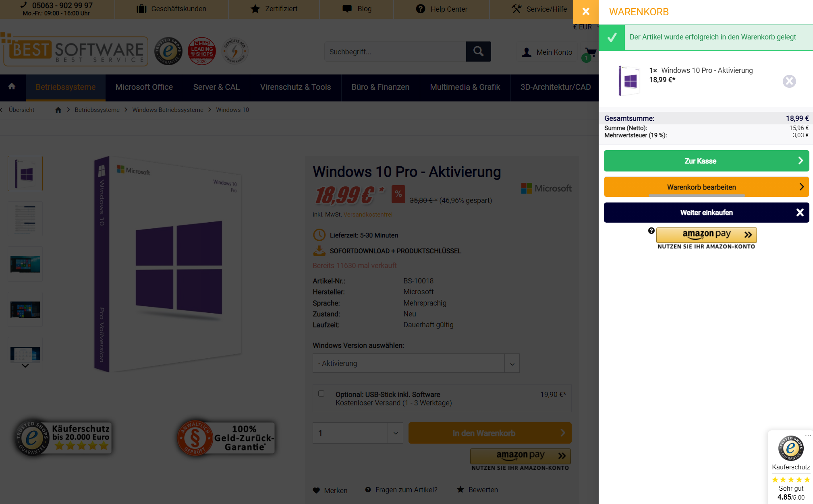This screenshot has height=504, width=813.
Task: Open the Microsoft Office menu
Action: pos(144,87)
